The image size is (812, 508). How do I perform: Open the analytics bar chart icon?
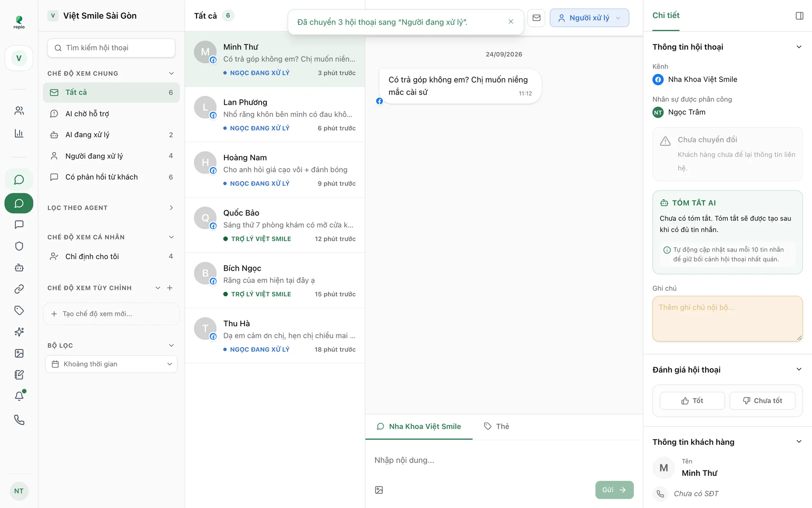[19, 133]
